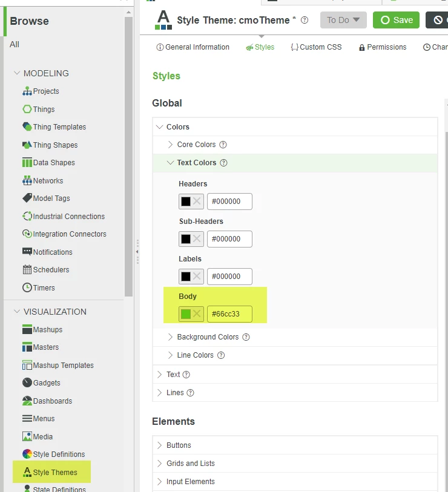This screenshot has width=448, height=492.
Task: Click help icon beside Text Colors
Action: (x=223, y=163)
